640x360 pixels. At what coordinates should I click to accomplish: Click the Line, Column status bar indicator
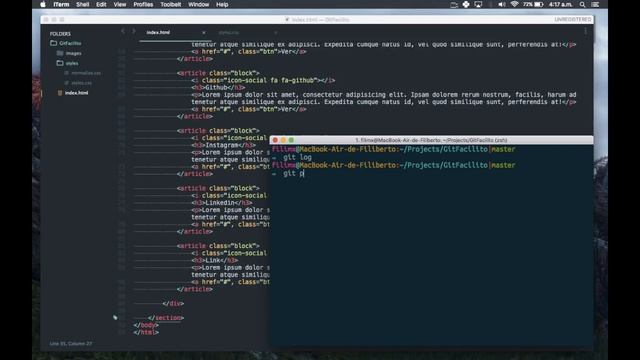pos(71,344)
